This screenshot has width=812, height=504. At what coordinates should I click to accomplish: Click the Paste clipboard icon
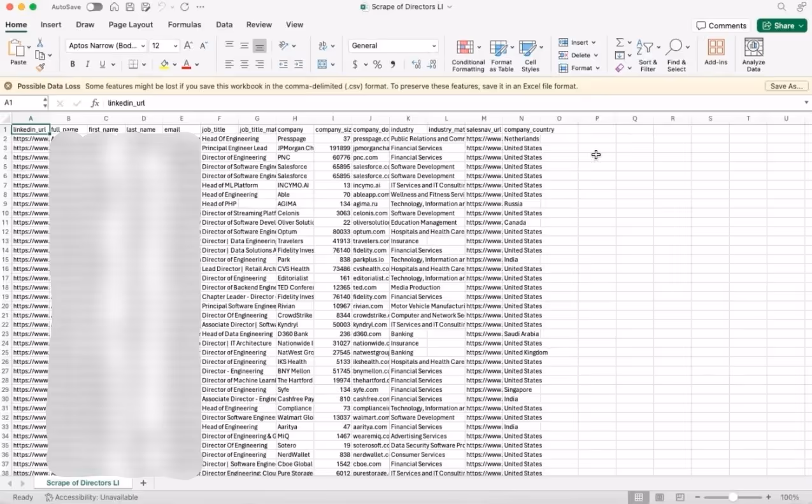pyautogui.click(x=17, y=49)
